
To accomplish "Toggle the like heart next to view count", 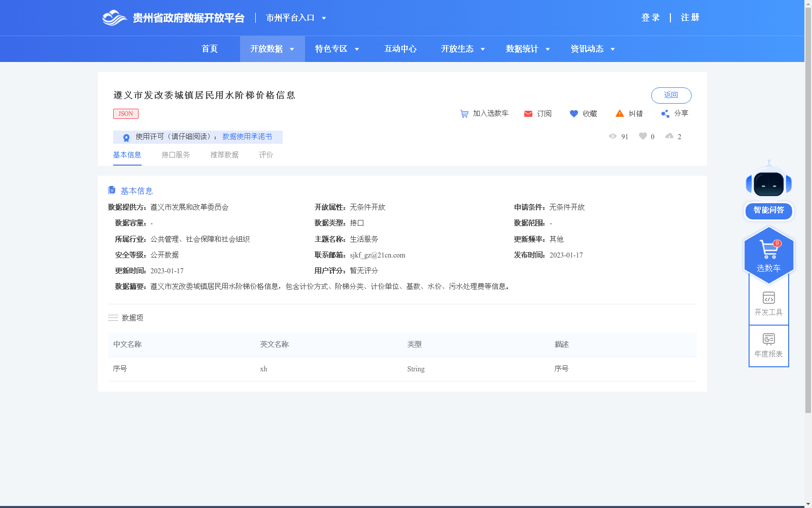I will 643,136.
